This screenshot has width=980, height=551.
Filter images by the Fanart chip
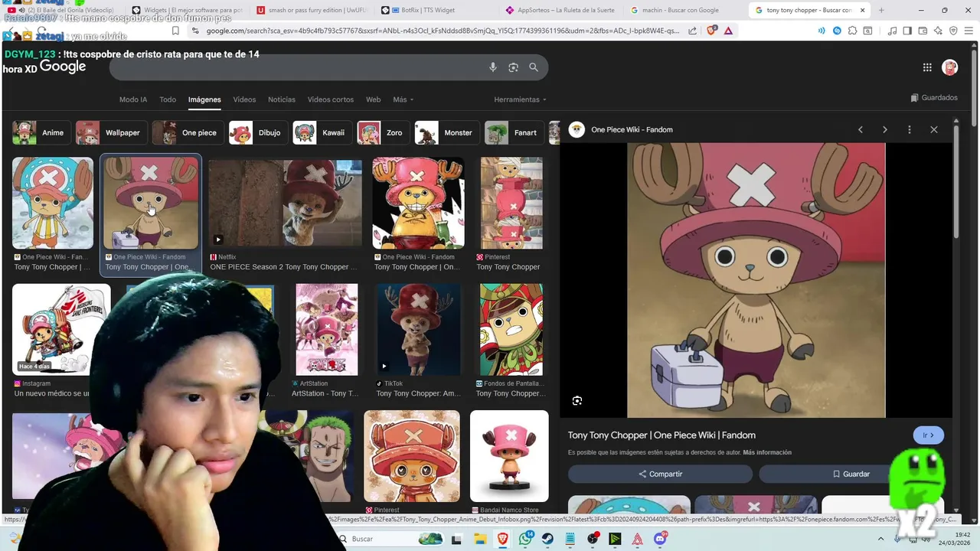coord(514,132)
